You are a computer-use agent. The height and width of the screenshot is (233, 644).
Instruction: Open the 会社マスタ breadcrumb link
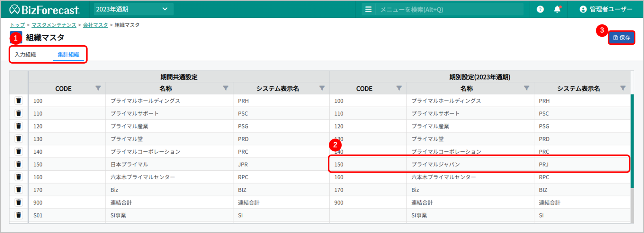[x=95, y=25]
